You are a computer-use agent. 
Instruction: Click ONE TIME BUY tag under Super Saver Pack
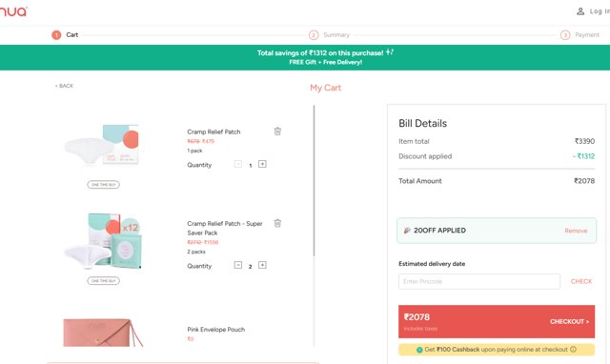pos(104,280)
